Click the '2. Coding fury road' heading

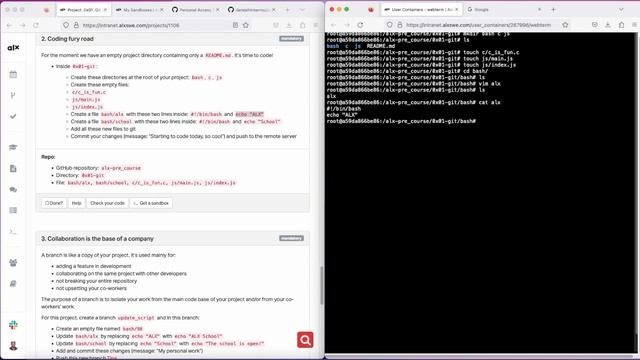pos(67,39)
